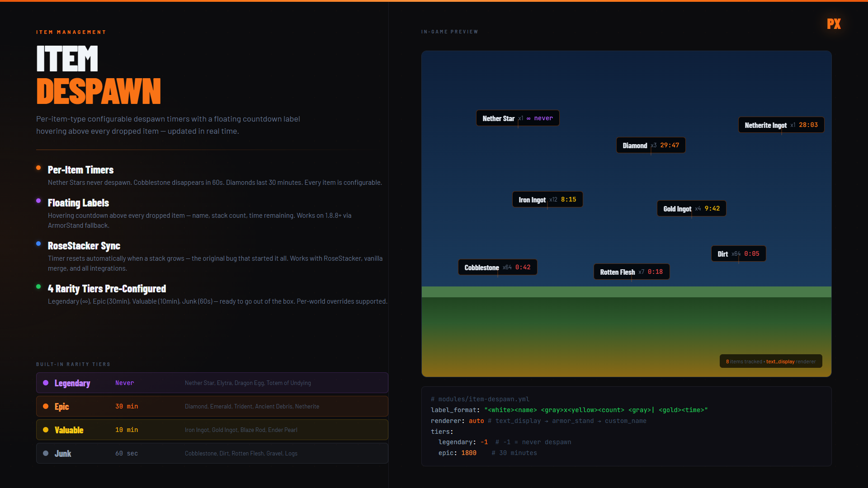Screen dimensions: 868x488
Task: Click the Epic tier name
Action: [x=62, y=407]
